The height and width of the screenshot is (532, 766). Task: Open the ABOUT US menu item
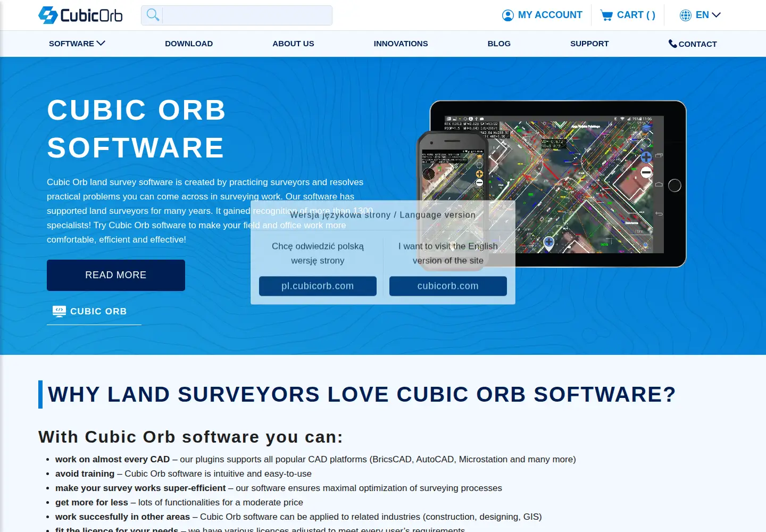pos(293,44)
